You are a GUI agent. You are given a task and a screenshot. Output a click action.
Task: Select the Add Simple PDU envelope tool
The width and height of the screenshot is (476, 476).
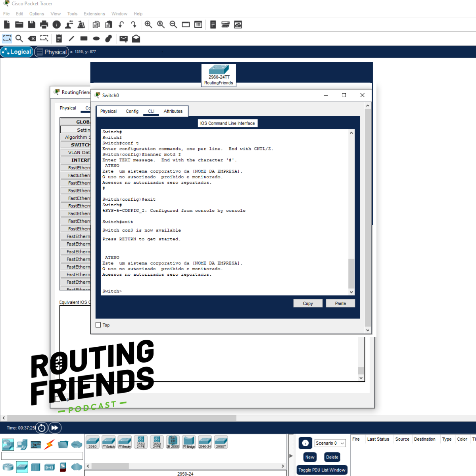[x=123, y=38]
